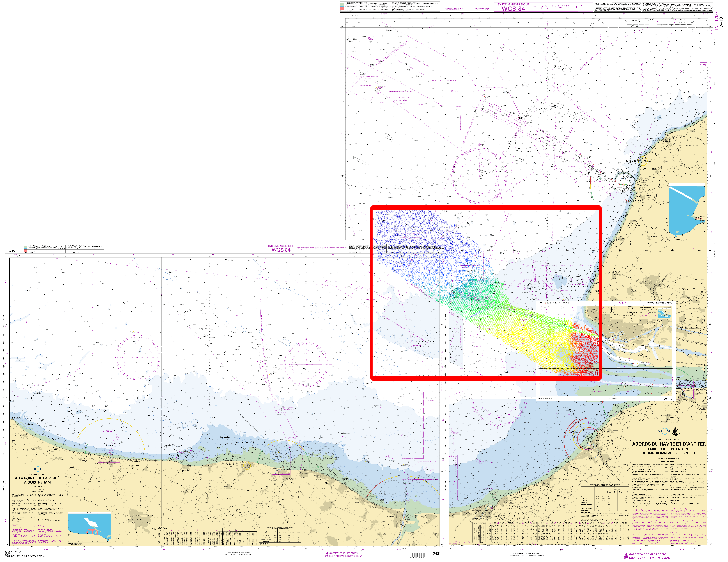Click the WGS 84 label on the top chart
The width and height of the screenshot is (728, 562).
(513, 9)
